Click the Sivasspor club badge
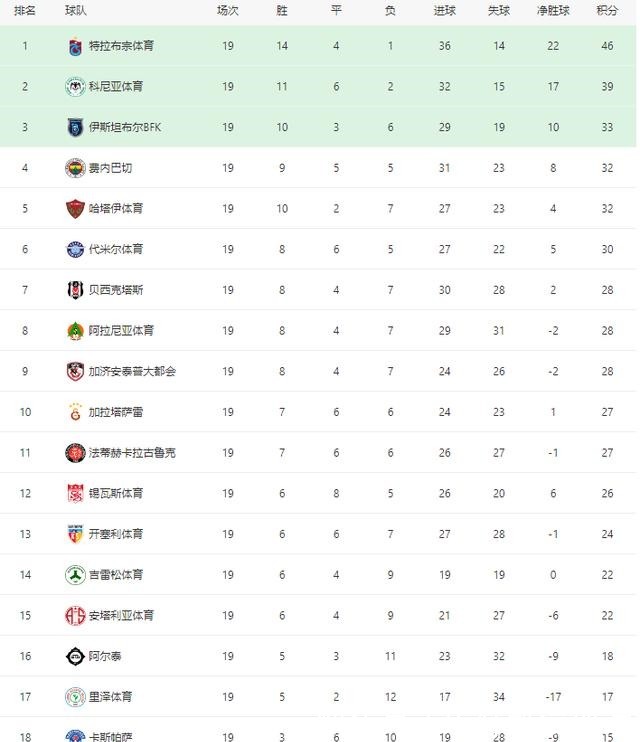This screenshot has height=742, width=640. (x=75, y=494)
